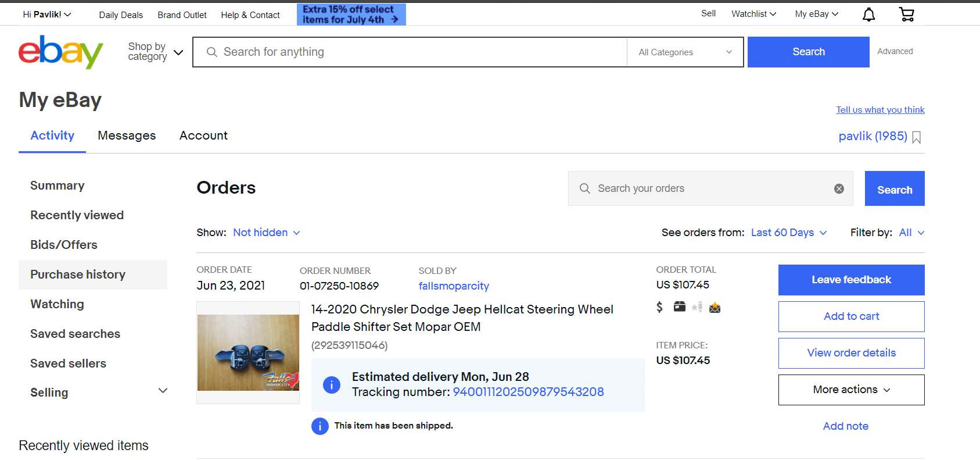Click the magnifier icon in main search bar
Image resolution: width=980 pixels, height=460 pixels.
click(x=212, y=52)
